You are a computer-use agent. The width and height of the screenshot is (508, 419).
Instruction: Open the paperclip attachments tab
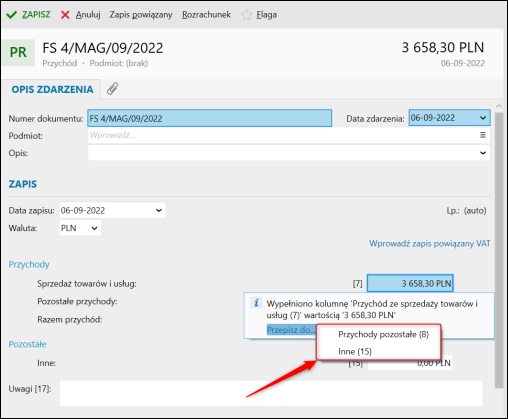pyautogui.click(x=112, y=89)
